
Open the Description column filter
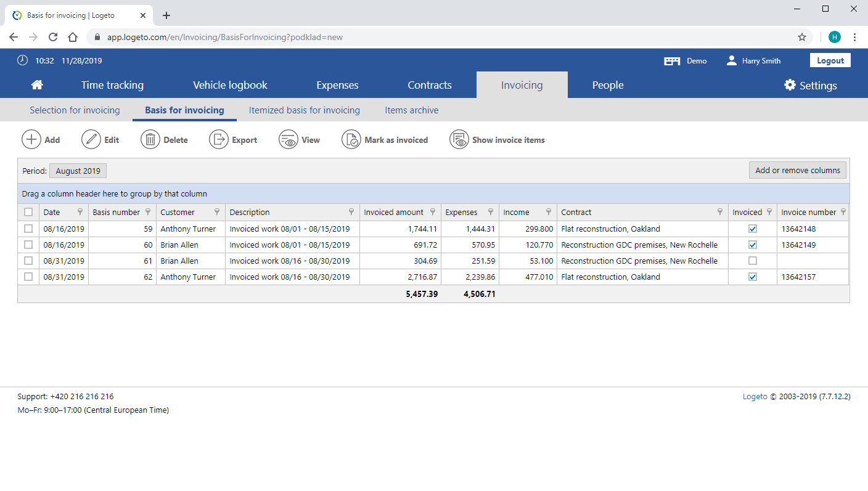click(351, 212)
